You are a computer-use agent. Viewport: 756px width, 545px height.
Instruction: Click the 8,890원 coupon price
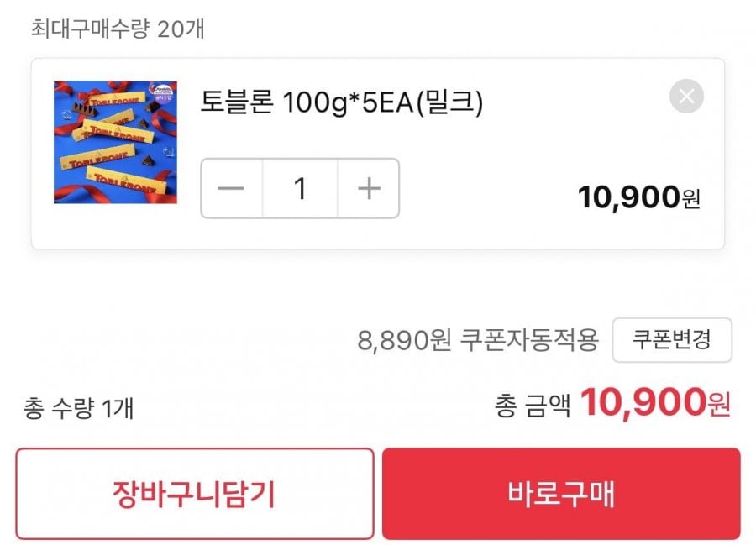tap(405, 340)
